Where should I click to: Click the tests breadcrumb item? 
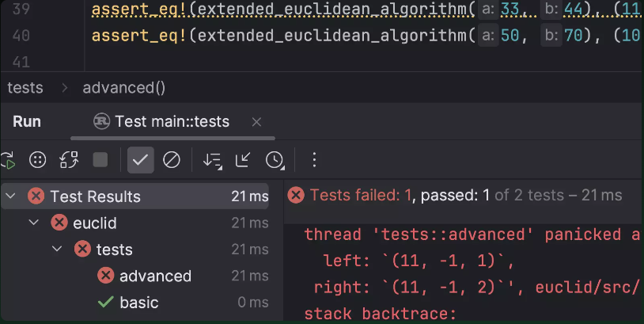click(25, 88)
